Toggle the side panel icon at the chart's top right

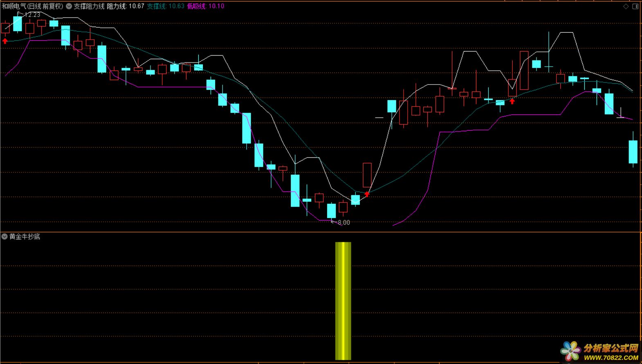(x=635, y=6)
